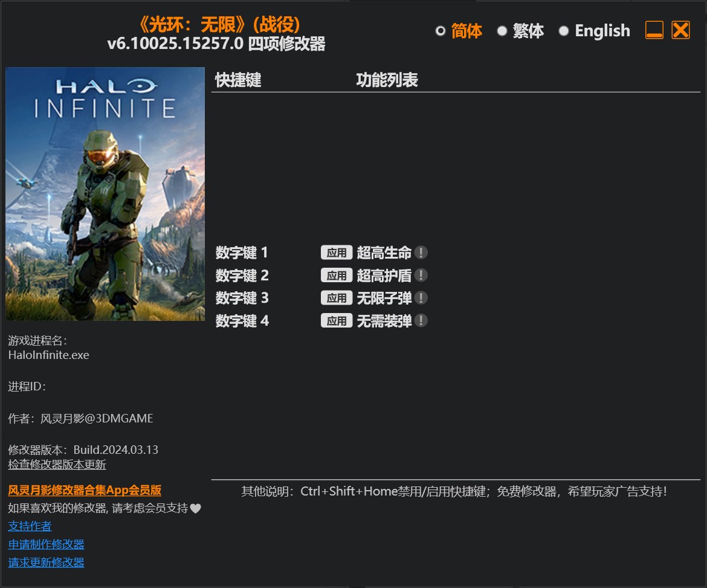Click the 无限子弹 function label
The image size is (707, 588).
tap(384, 297)
